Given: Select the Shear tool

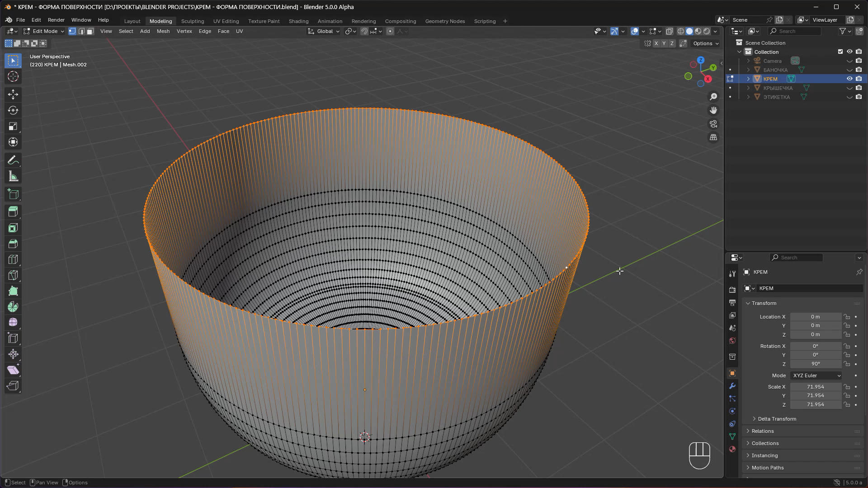Looking at the screenshot, I should (13, 370).
